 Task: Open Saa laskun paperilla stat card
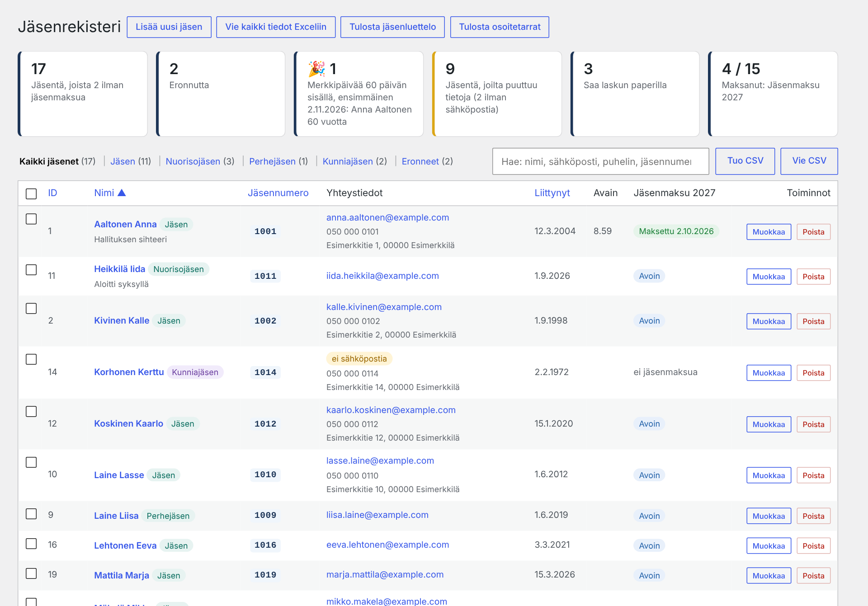point(635,94)
